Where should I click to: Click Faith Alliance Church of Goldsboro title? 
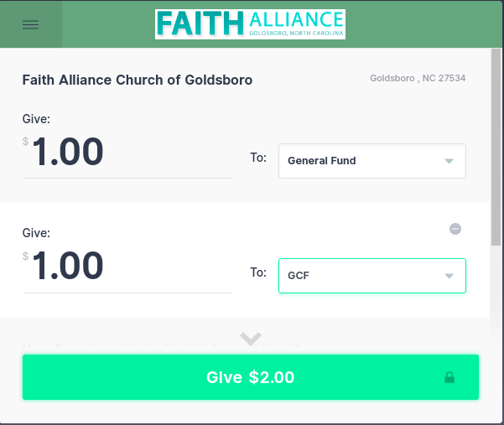138,80
